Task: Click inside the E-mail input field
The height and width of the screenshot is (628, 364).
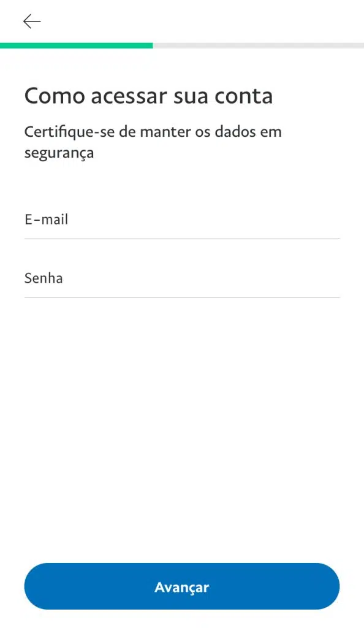Action: [x=182, y=220]
